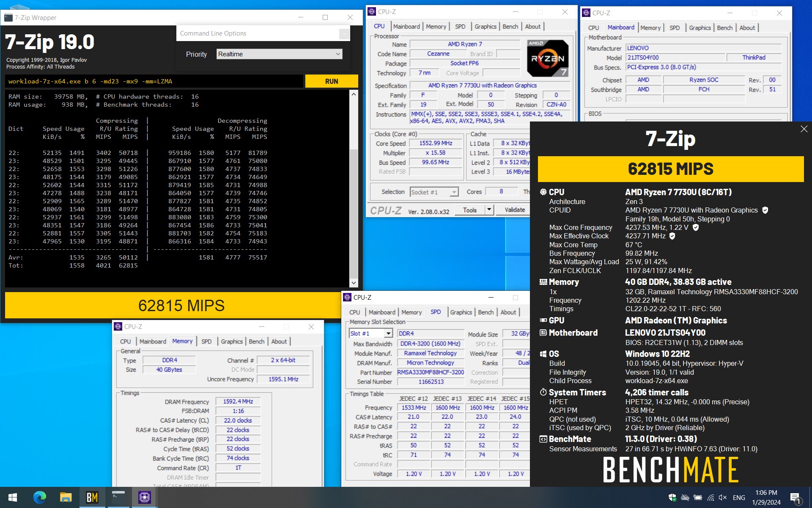The height and width of the screenshot is (508, 812).
Task: Click the AMD Ryzen 7 logo in CPU-Z
Action: pyautogui.click(x=548, y=58)
